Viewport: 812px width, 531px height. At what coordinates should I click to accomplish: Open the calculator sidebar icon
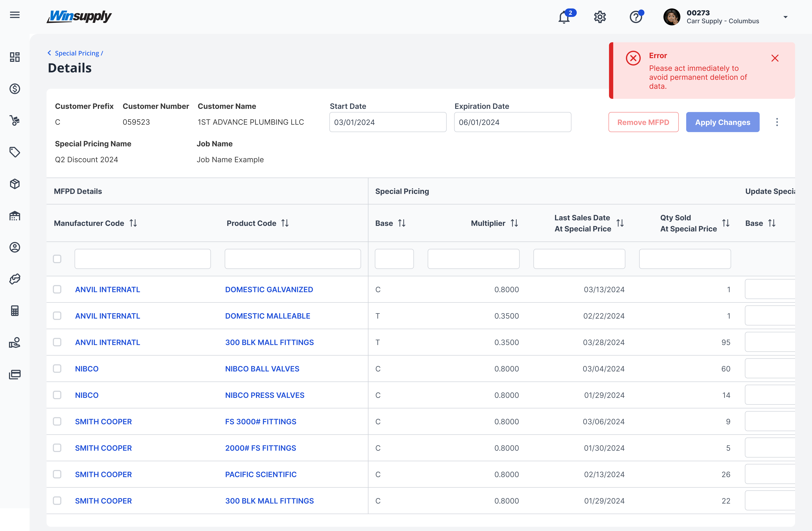[x=15, y=311]
